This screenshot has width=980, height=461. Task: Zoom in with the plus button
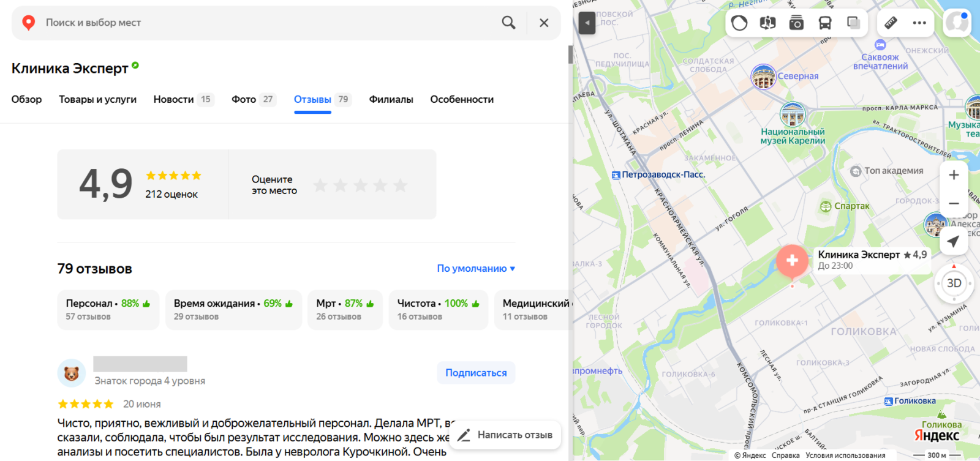[x=954, y=175]
